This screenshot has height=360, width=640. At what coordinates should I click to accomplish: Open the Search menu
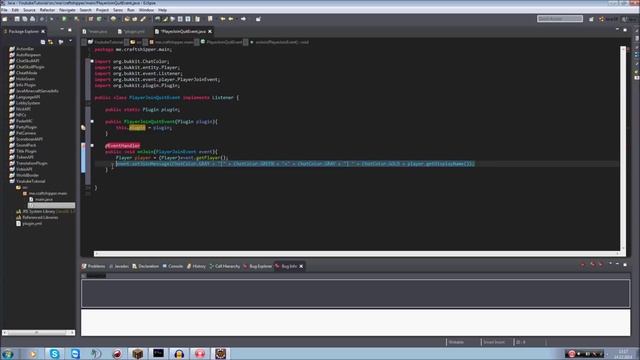(86, 9)
